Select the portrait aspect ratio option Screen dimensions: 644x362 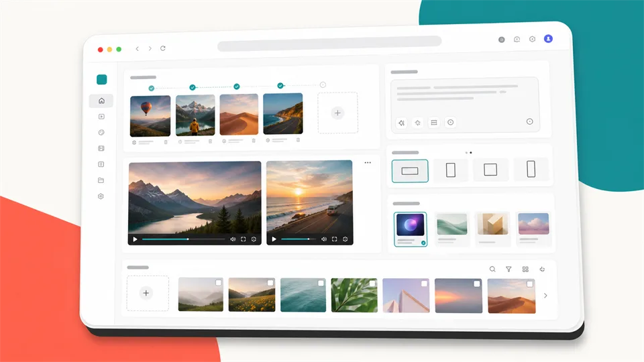451,170
